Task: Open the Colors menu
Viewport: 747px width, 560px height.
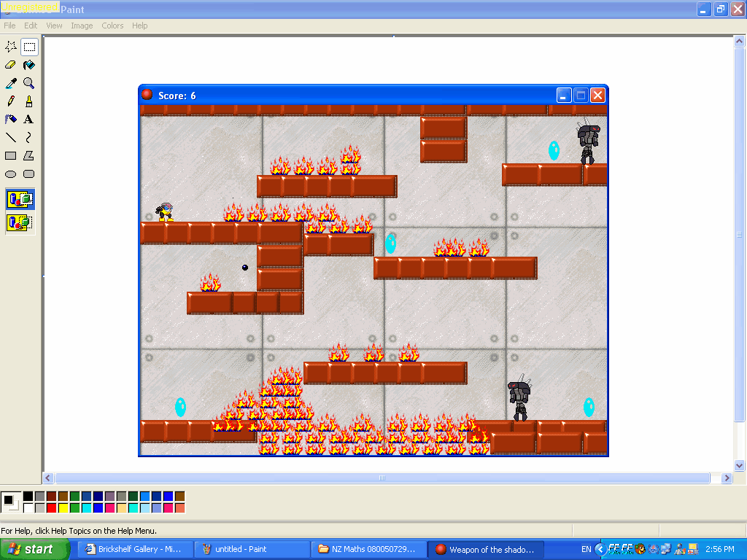Action: (112, 26)
